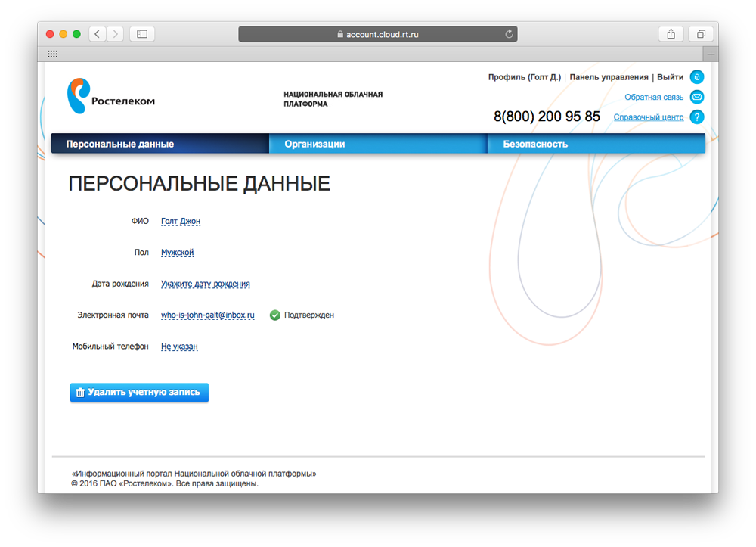Reload the page with the refresh icon
The height and width of the screenshot is (547, 756).
pyautogui.click(x=509, y=34)
